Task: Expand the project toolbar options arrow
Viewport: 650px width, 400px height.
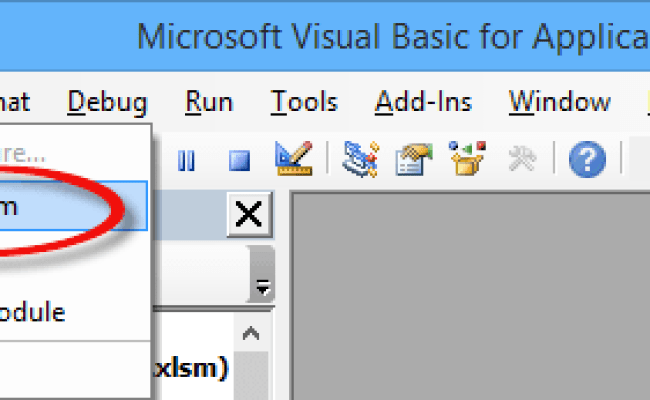Action: [263, 287]
